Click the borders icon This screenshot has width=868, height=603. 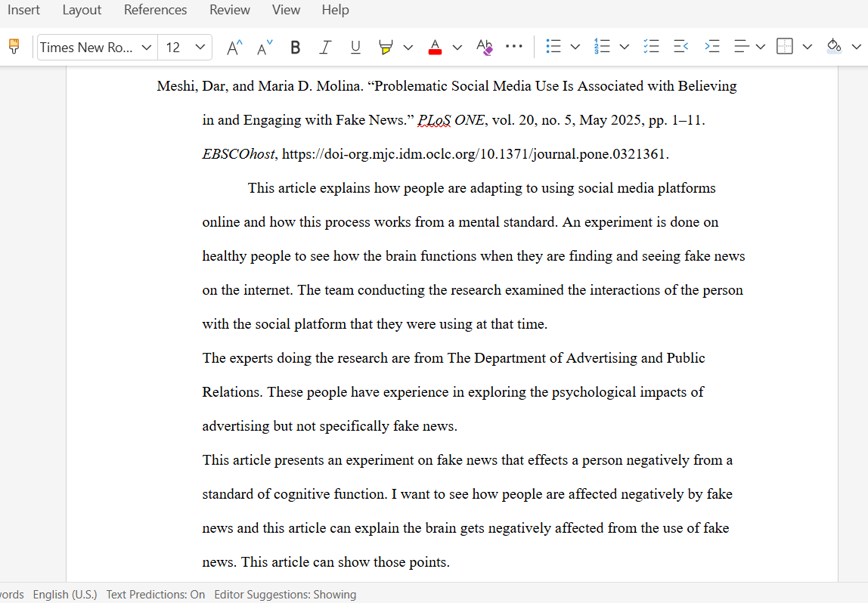pyautogui.click(x=784, y=46)
